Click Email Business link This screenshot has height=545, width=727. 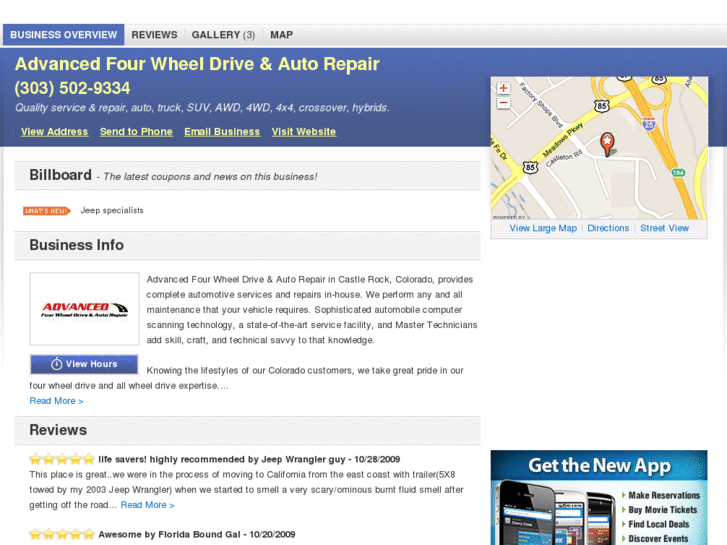222,132
